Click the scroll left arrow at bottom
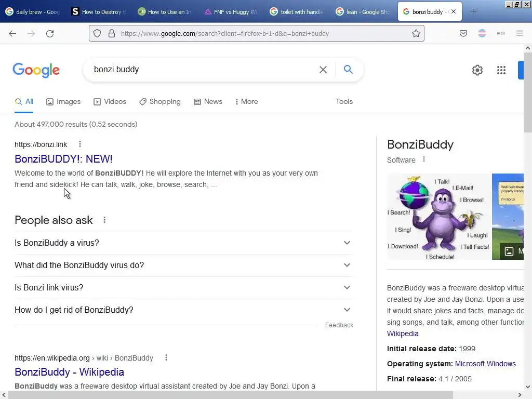532x399 pixels. [4, 395]
